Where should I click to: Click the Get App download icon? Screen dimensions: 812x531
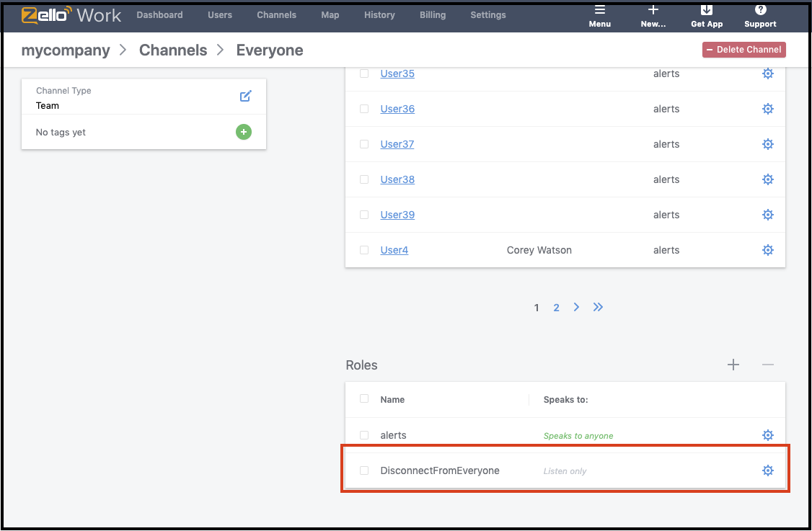707,10
